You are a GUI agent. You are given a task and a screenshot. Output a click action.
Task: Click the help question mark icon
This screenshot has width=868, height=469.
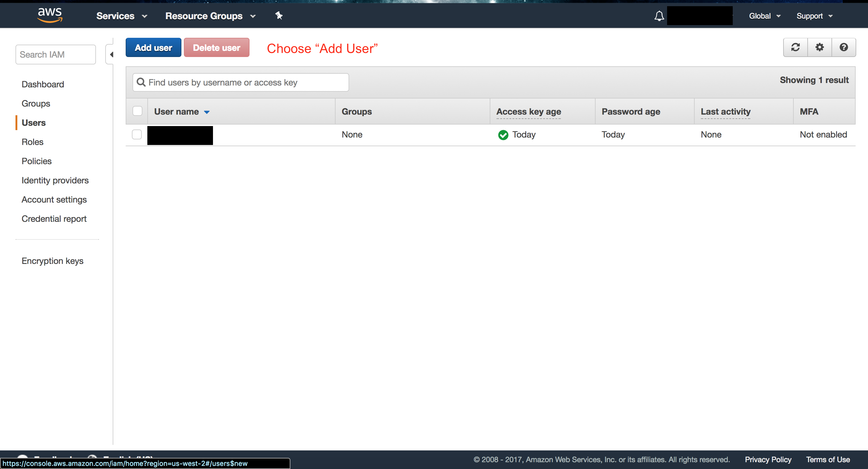844,47
